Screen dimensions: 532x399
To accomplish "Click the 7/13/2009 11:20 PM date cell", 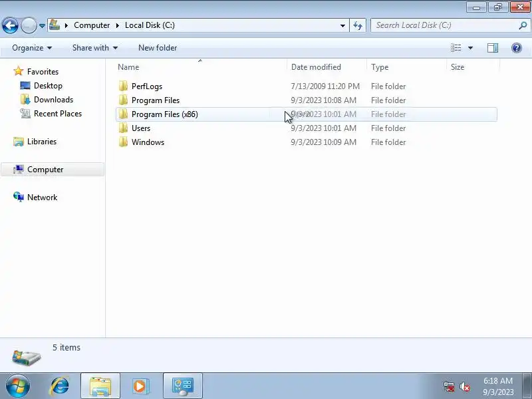I will tap(325, 86).
